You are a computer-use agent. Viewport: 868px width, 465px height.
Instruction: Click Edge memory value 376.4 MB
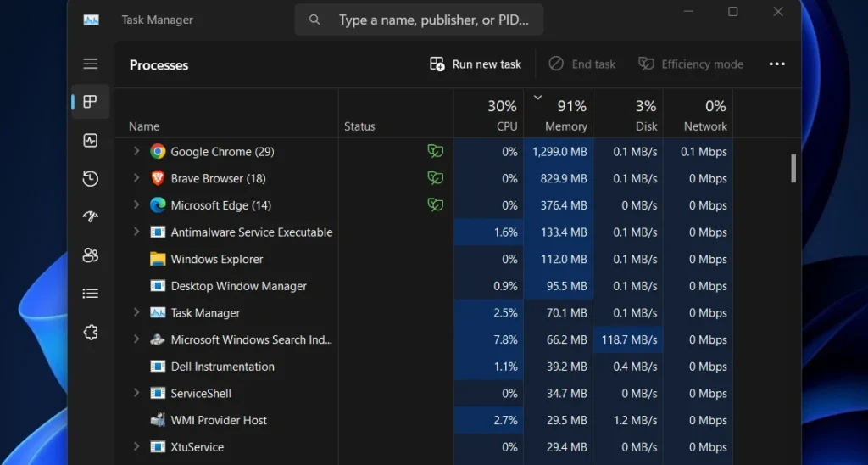pyautogui.click(x=564, y=205)
